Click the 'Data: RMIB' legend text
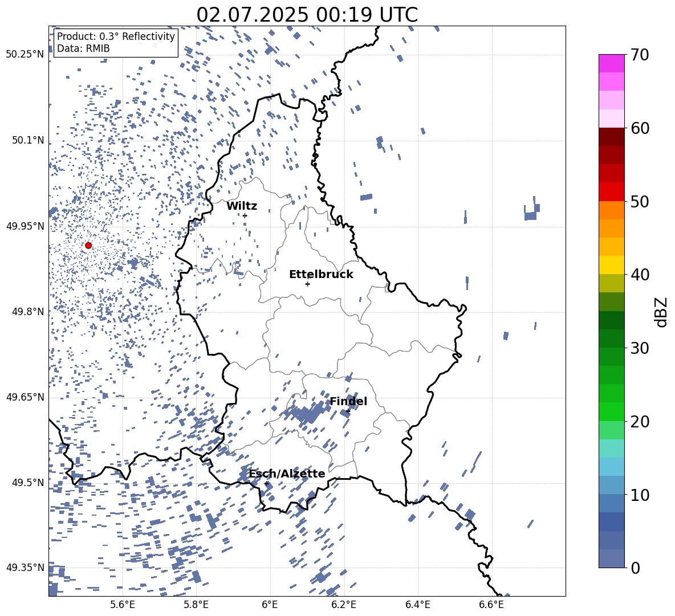This screenshot has height=616, width=675. (83, 48)
